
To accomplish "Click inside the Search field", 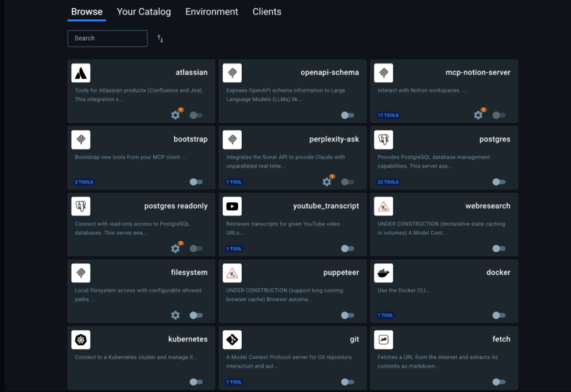I will coord(107,38).
